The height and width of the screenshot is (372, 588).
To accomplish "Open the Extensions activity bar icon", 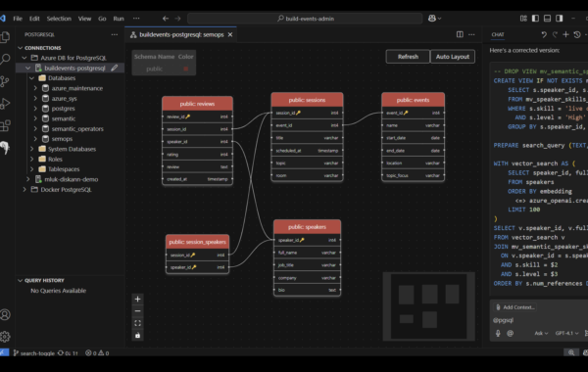I will pyautogui.click(x=5, y=125).
